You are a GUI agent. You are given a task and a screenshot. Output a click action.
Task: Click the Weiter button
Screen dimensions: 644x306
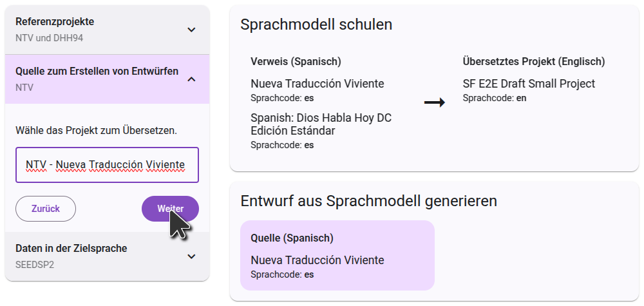170,209
